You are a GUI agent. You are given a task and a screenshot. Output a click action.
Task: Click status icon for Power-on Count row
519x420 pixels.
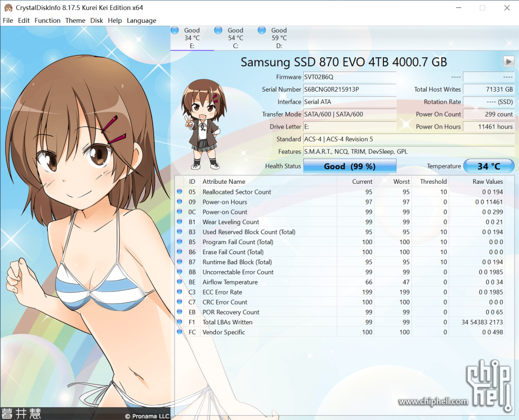179,211
